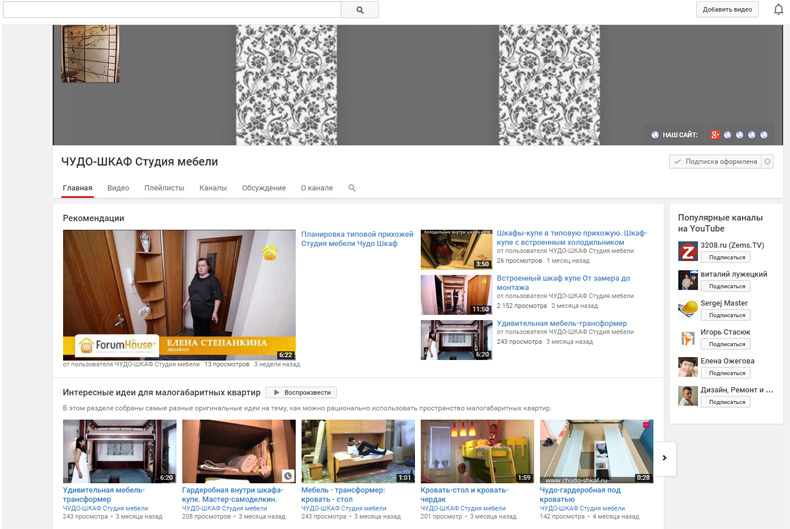Open the 1:59 кровать-чердак thumbnail
Viewport: 790px width, 529px height.
pyautogui.click(x=477, y=451)
